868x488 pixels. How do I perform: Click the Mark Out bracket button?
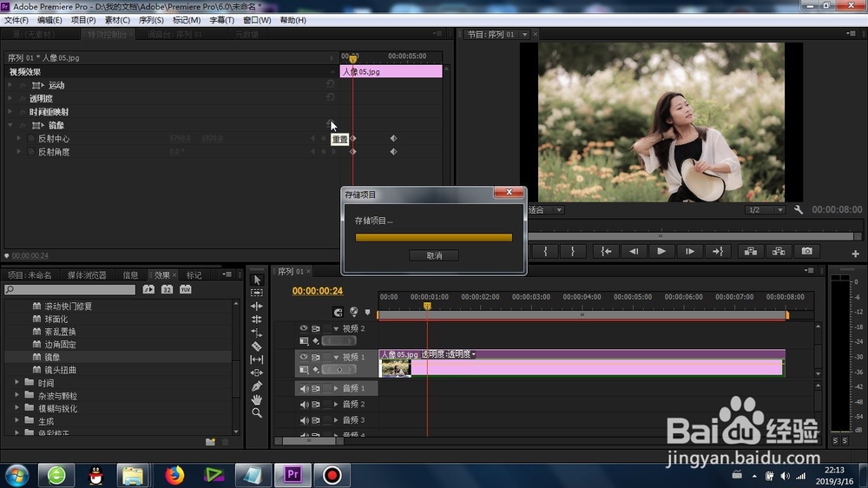coord(572,251)
